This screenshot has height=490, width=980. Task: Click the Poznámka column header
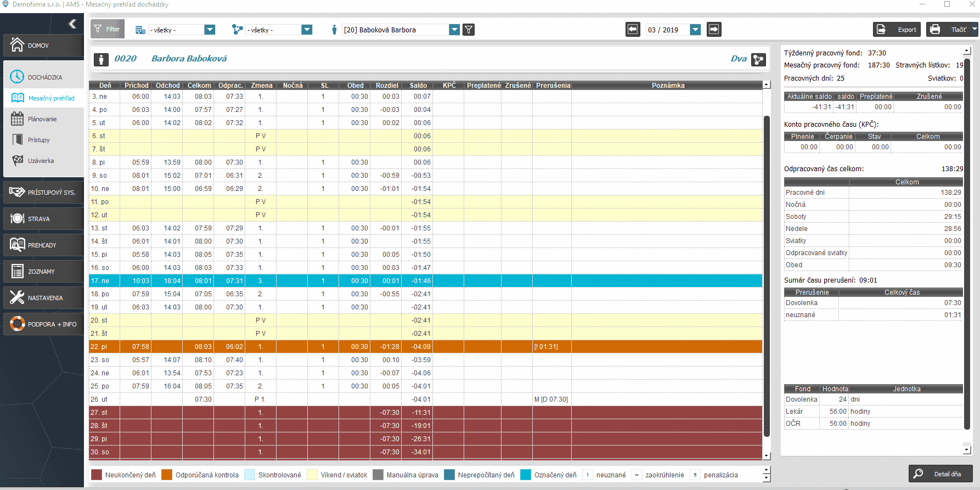pyautogui.click(x=668, y=86)
